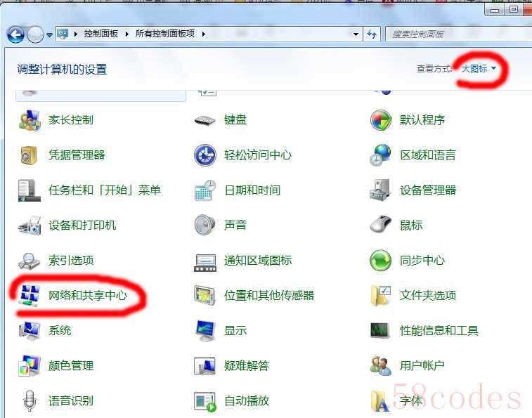Open the 家长控制 icon
The image size is (532, 418).
30,120
